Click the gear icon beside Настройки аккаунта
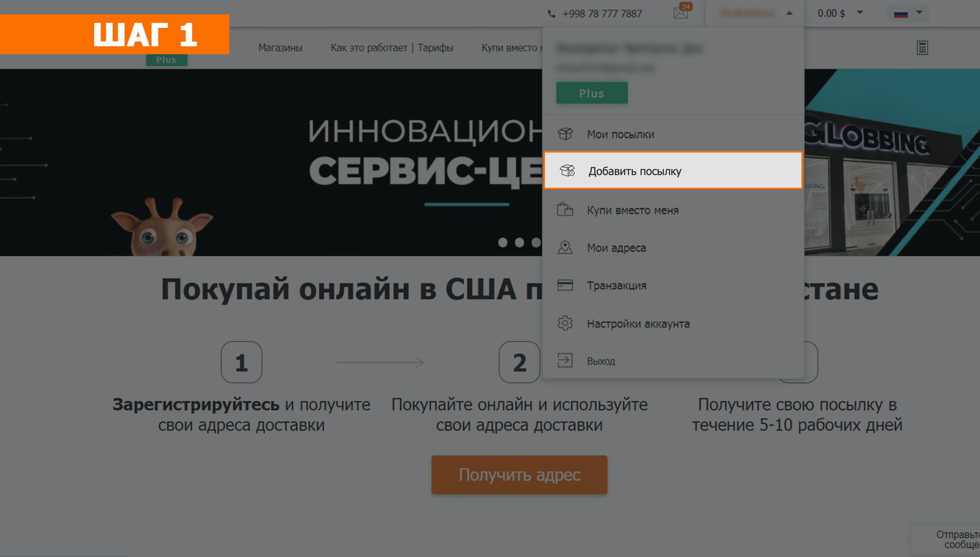Viewport: 980px width, 557px height. (565, 323)
